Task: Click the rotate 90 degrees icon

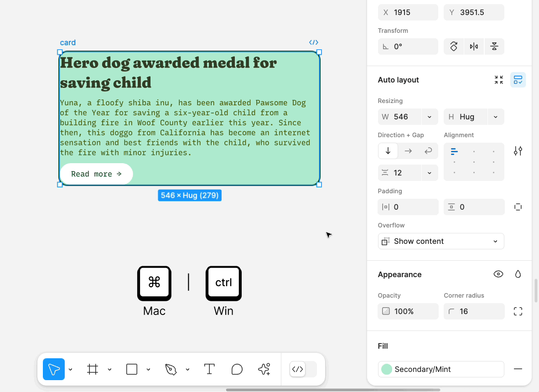Action: coord(454,46)
